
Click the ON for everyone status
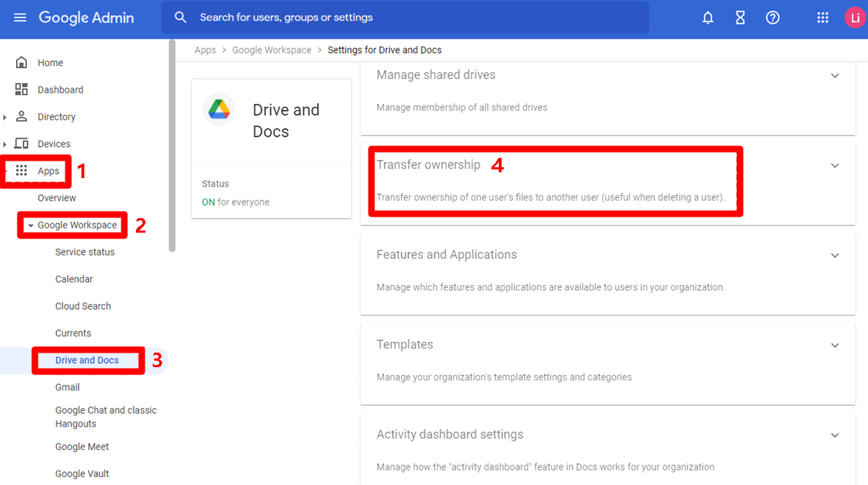pyautogui.click(x=236, y=202)
